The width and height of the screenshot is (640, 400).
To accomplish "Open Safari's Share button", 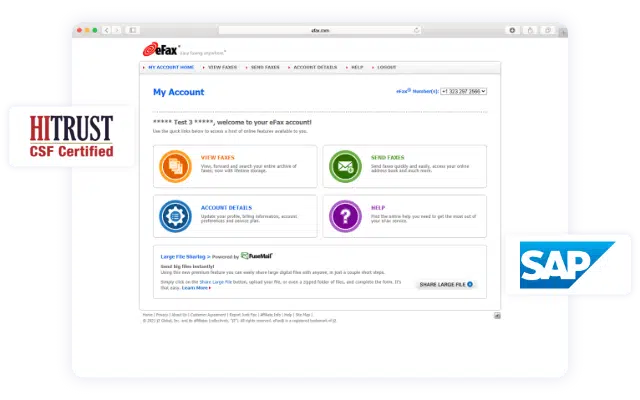I will click(530, 30).
